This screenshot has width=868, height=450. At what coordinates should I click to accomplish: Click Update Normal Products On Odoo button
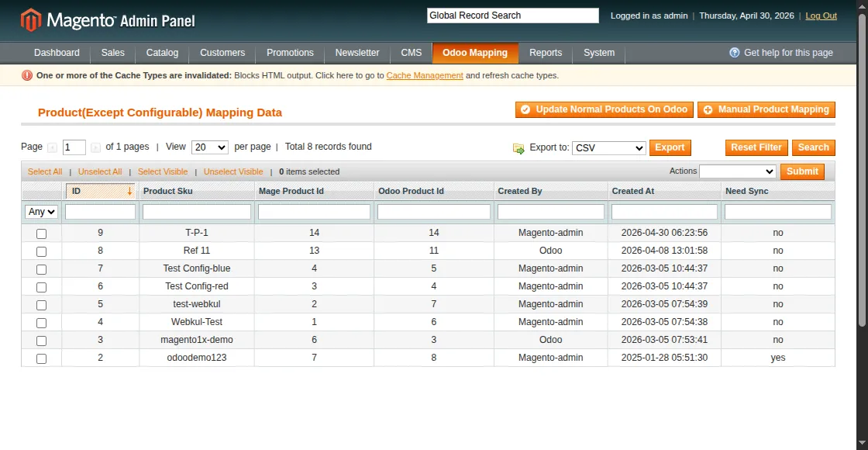coord(604,109)
